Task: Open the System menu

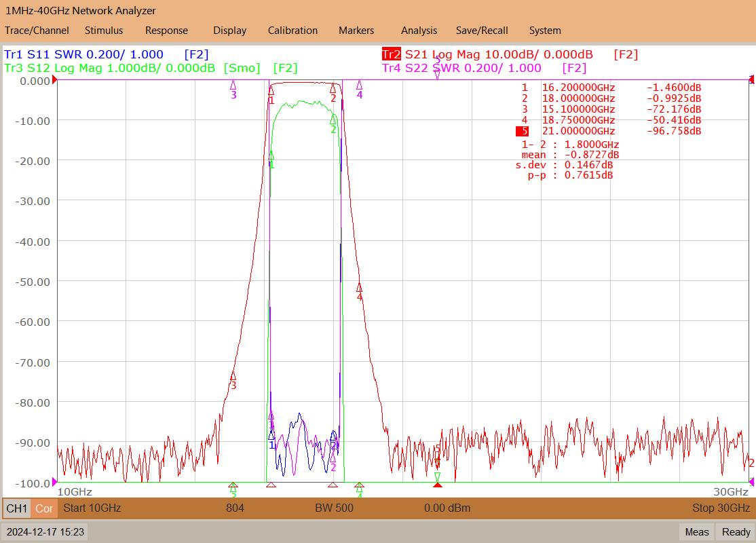Action: click(545, 31)
